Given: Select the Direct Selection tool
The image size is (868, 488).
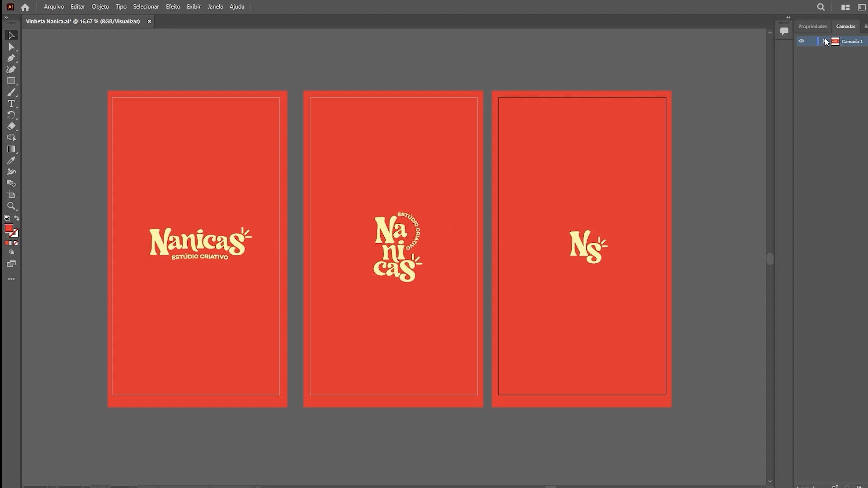Looking at the screenshot, I should point(11,47).
